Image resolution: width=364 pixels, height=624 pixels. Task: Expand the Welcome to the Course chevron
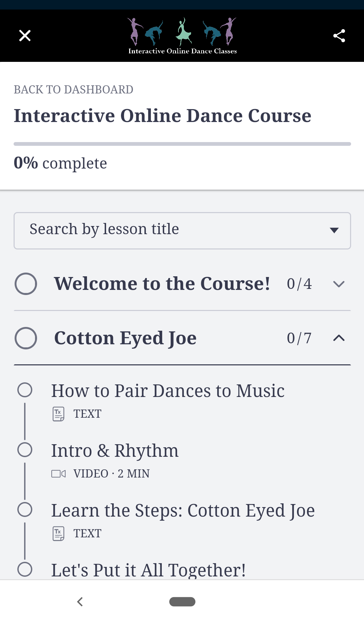[339, 284]
